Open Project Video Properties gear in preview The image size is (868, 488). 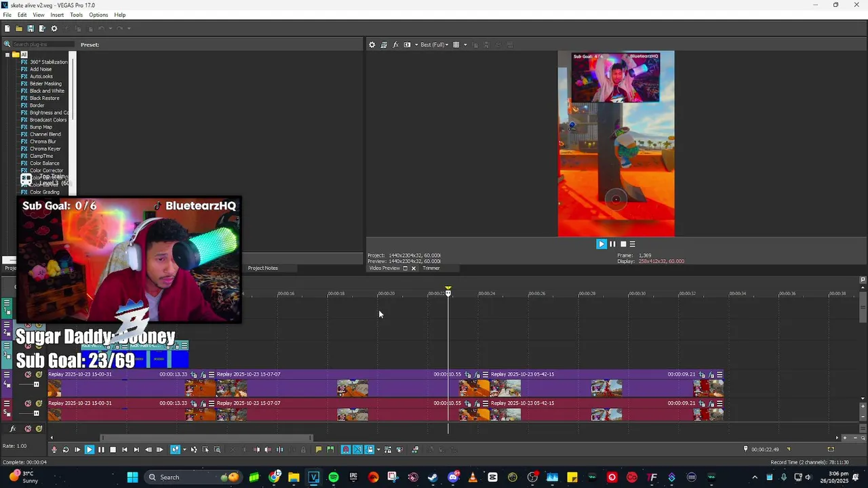372,45
